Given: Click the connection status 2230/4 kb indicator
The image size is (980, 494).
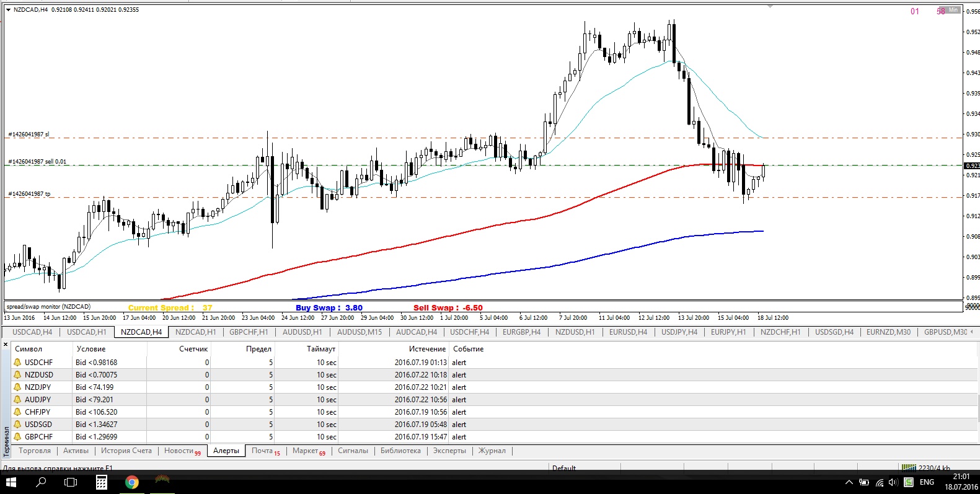Looking at the screenshot, I should pyautogui.click(x=926, y=468).
